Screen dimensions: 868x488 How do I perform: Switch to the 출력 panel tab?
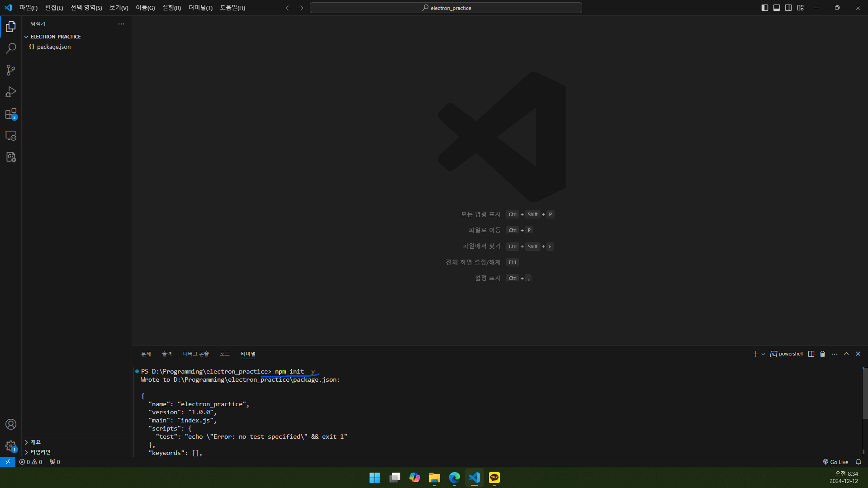[167, 354]
